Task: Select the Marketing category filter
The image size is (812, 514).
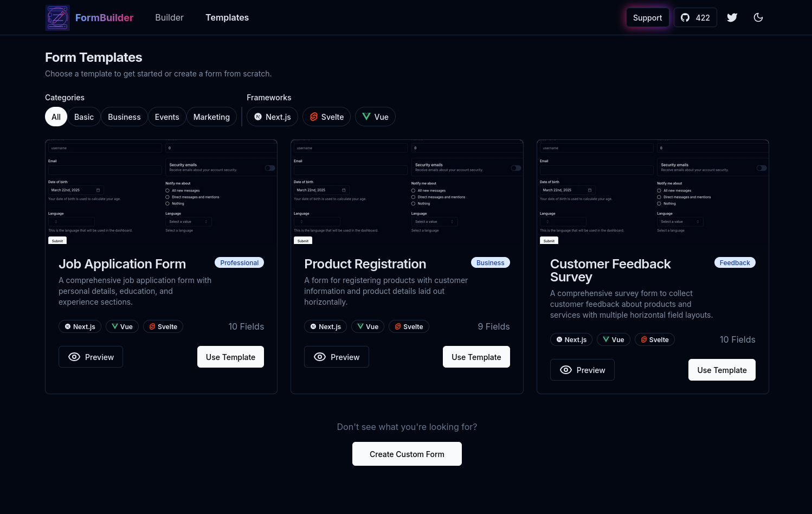Action: click(x=211, y=117)
